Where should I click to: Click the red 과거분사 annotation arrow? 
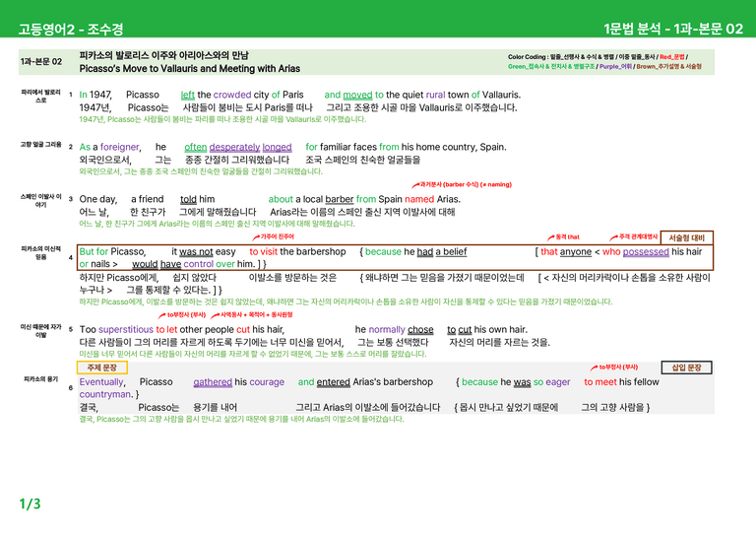(415, 185)
